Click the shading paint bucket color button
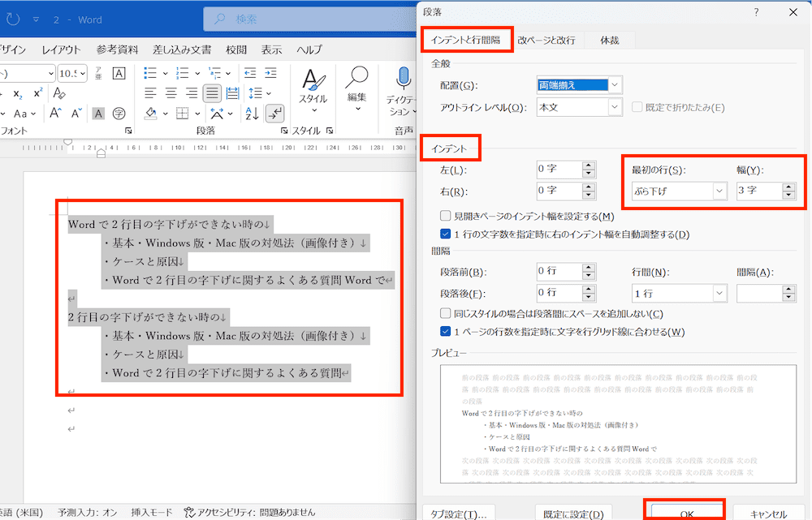This screenshot has height=520, width=812. pos(152,113)
